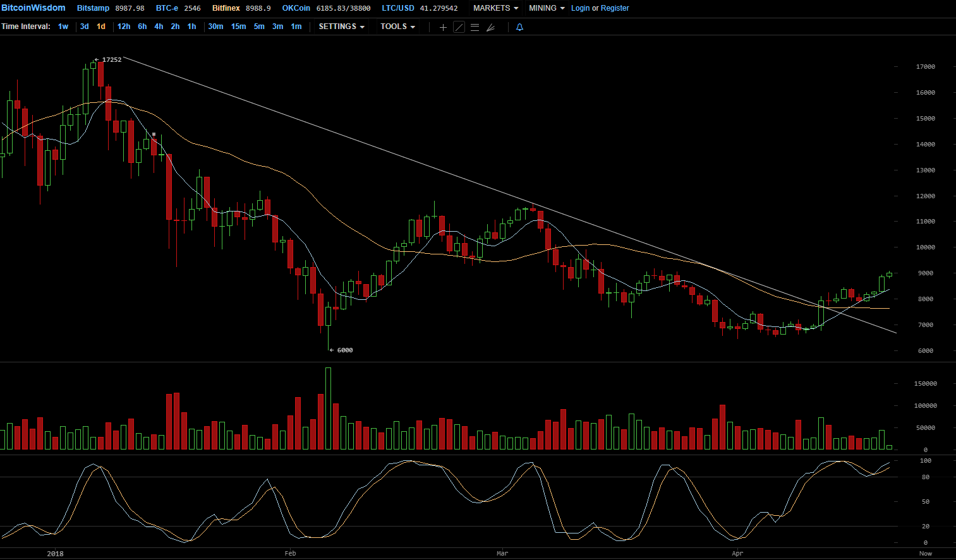This screenshot has height=560, width=956.
Task: Set interval to 15m
Action: coord(238,27)
